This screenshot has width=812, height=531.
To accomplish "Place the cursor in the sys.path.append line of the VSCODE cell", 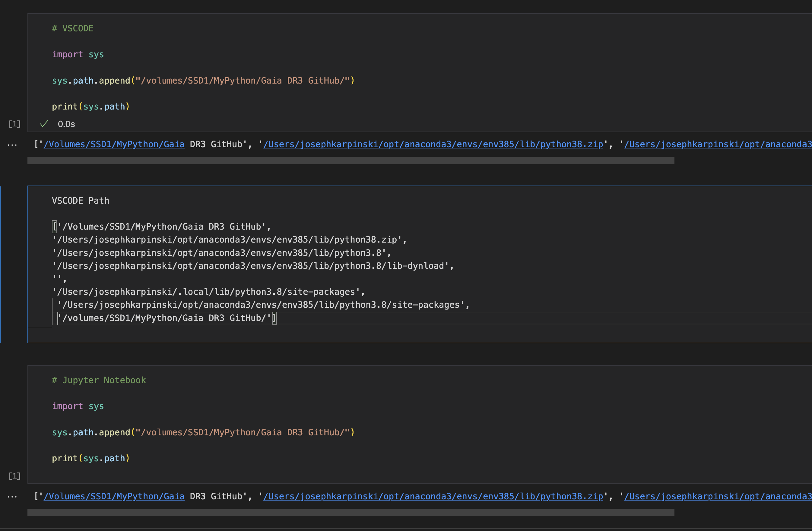I will click(203, 81).
